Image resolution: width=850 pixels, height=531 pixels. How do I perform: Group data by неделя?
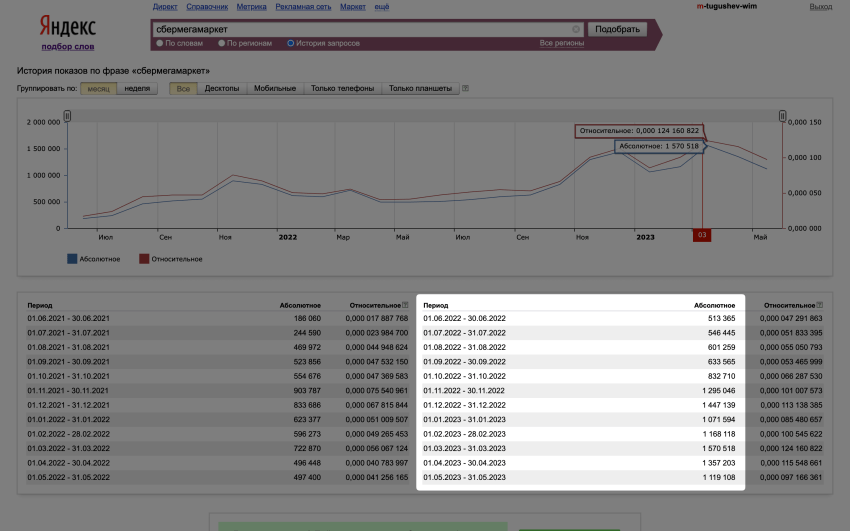coord(137,88)
